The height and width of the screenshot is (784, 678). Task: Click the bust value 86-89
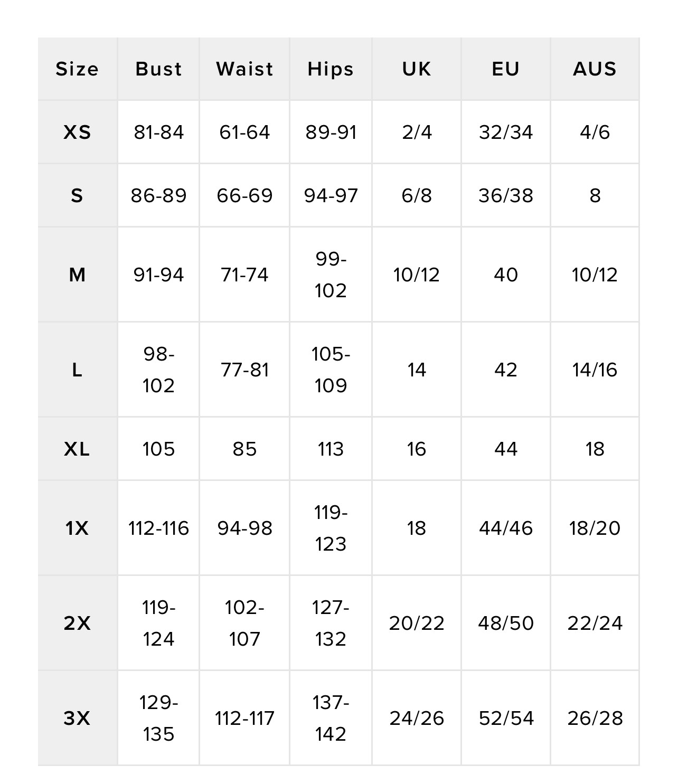click(x=158, y=195)
